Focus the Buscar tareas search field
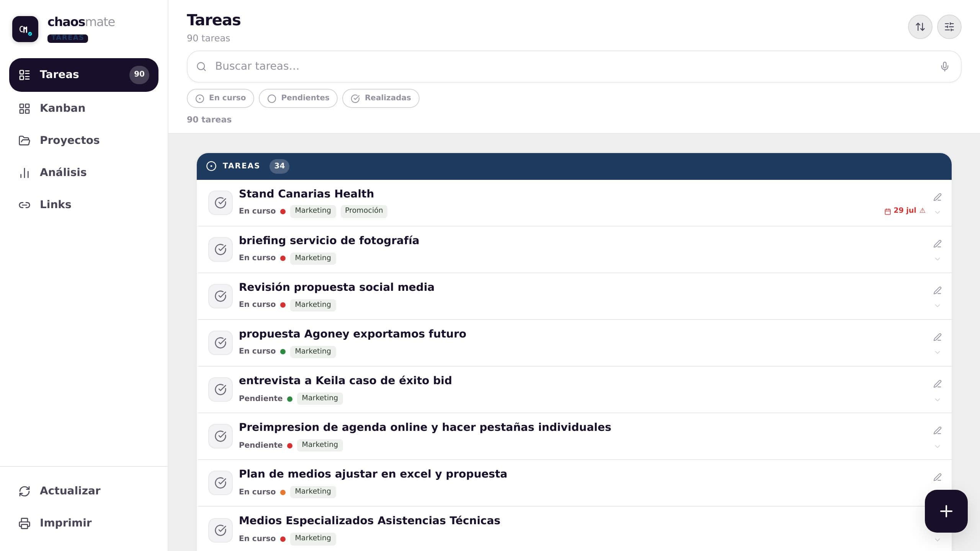Screen dimensions: 980x551 pos(574,67)
